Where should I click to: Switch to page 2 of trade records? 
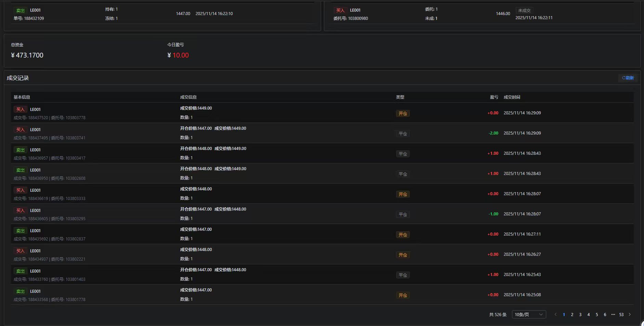click(x=572, y=314)
